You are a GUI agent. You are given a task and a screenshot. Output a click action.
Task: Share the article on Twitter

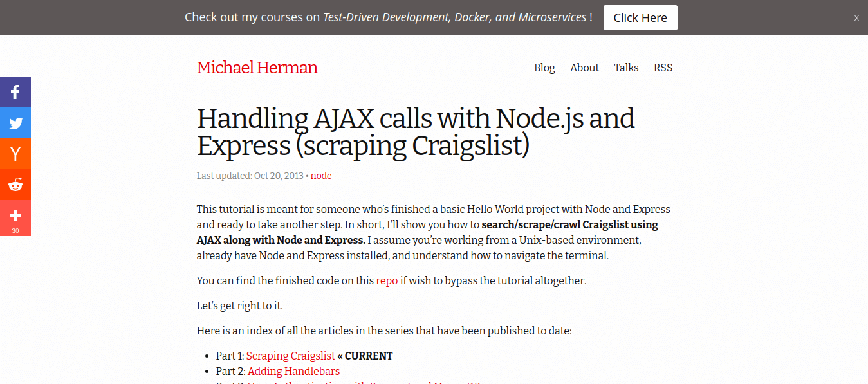(15, 122)
